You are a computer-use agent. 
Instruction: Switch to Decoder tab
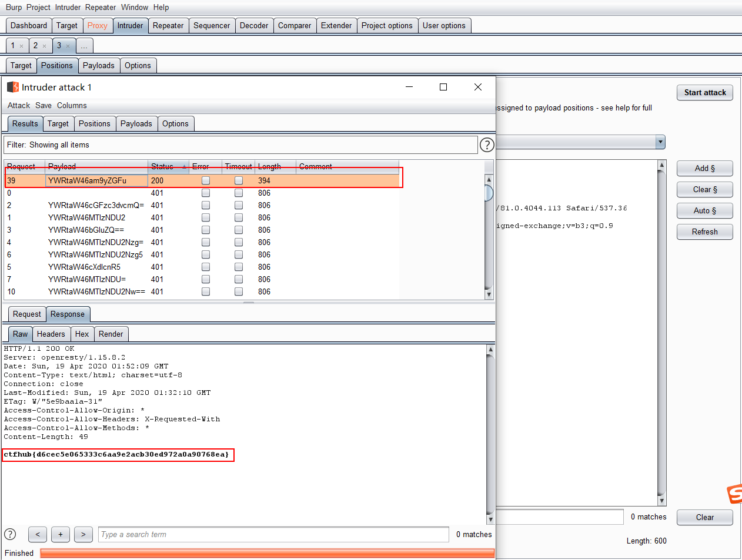[254, 25]
